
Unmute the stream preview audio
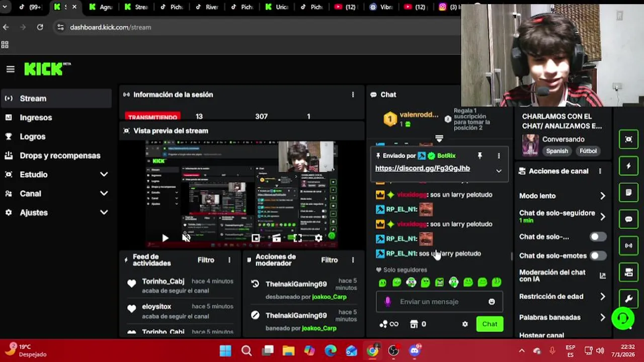click(186, 238)
